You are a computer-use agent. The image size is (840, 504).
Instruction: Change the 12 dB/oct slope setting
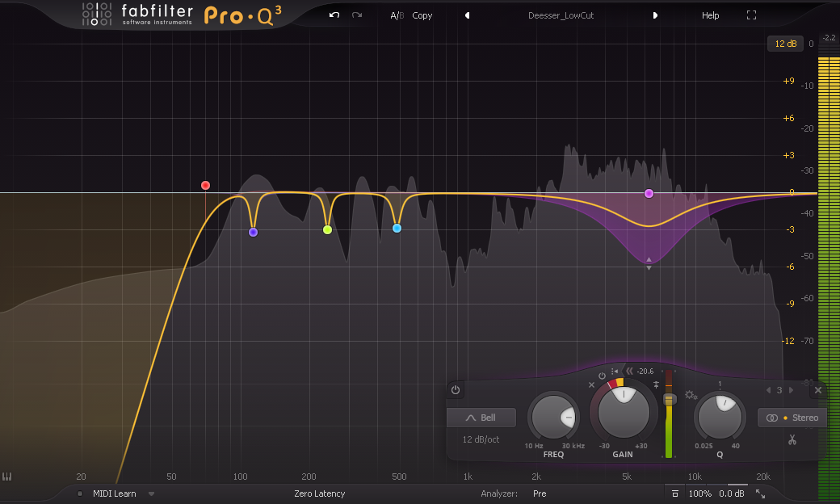click(x=481, y=439)
